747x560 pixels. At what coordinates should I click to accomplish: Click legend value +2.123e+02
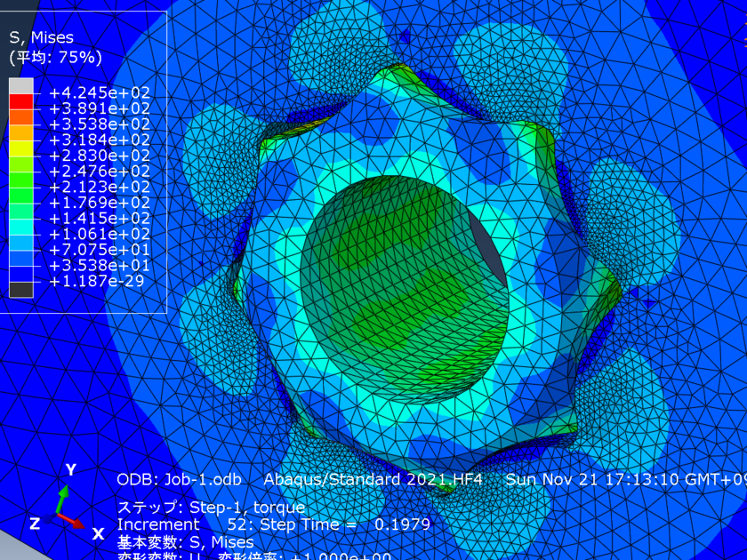[x=100, y=187]
